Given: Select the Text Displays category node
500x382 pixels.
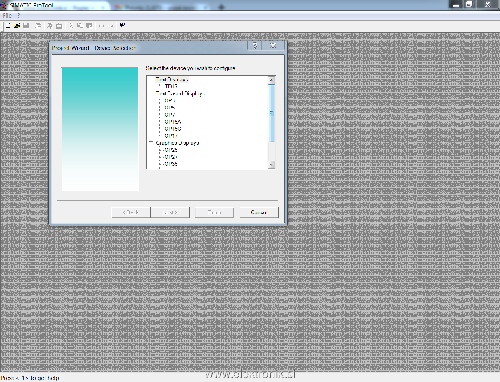Looking at the screenshot, I should coord(172,79).
